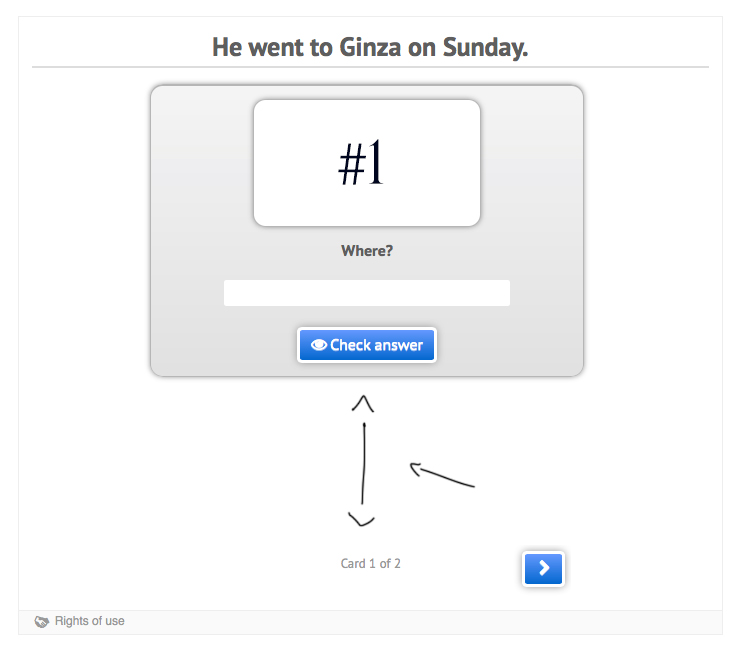748x646 pixels.
Task: Click the hand-drawn upward arrowhead
Action: coord(363,403)
